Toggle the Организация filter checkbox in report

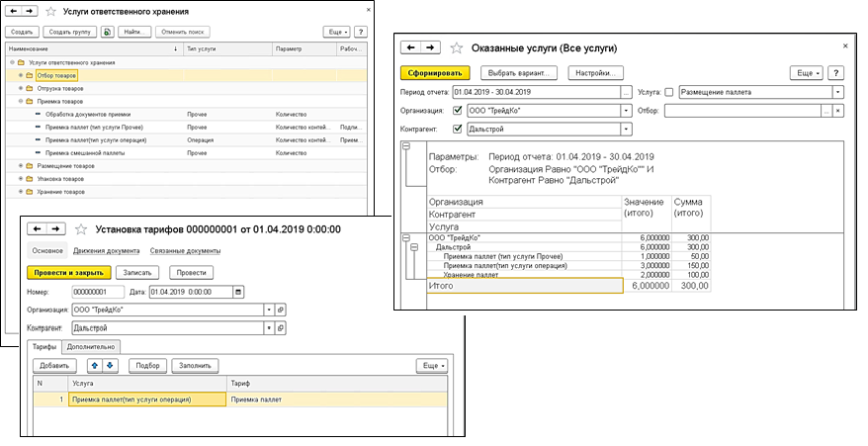point(458,111)
